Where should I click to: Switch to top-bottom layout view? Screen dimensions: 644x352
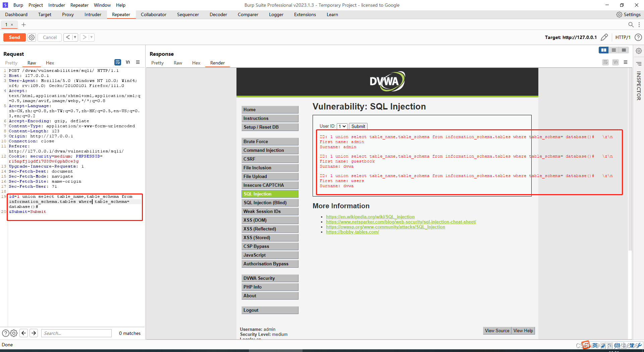614,50
